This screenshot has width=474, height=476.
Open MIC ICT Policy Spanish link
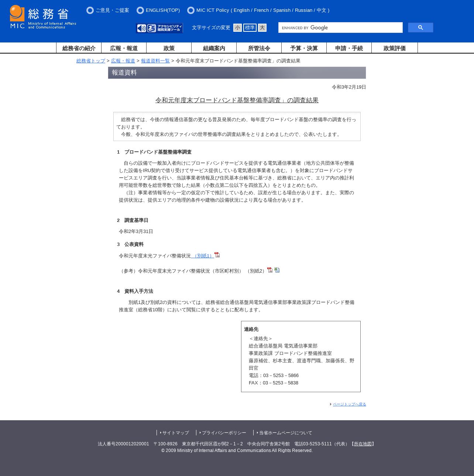[282, 10]
